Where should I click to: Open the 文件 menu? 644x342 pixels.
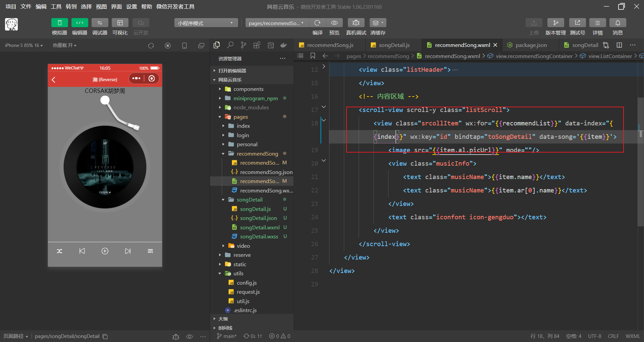(26, 7)
